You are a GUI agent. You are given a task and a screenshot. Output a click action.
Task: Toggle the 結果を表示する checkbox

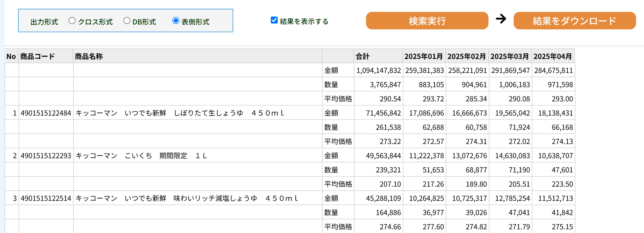tap(274, 20)
